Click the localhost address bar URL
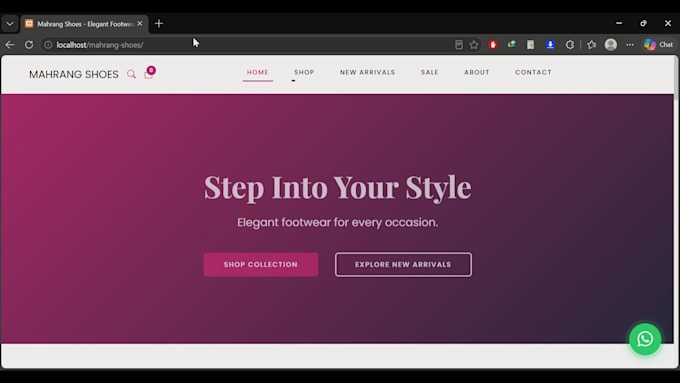Screen dimensions: 680x383 (x=100, y=45)
